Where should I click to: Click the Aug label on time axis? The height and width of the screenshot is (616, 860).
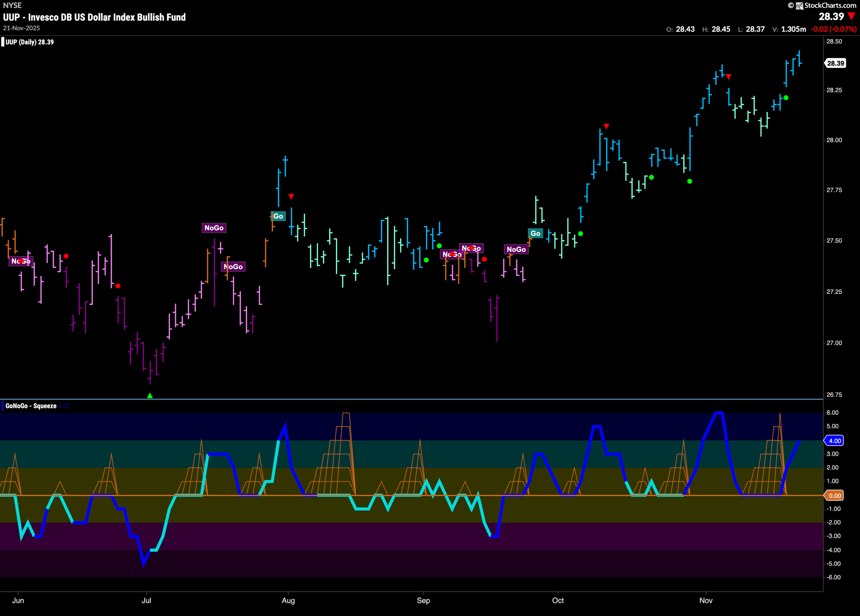[x=288, y=601]
